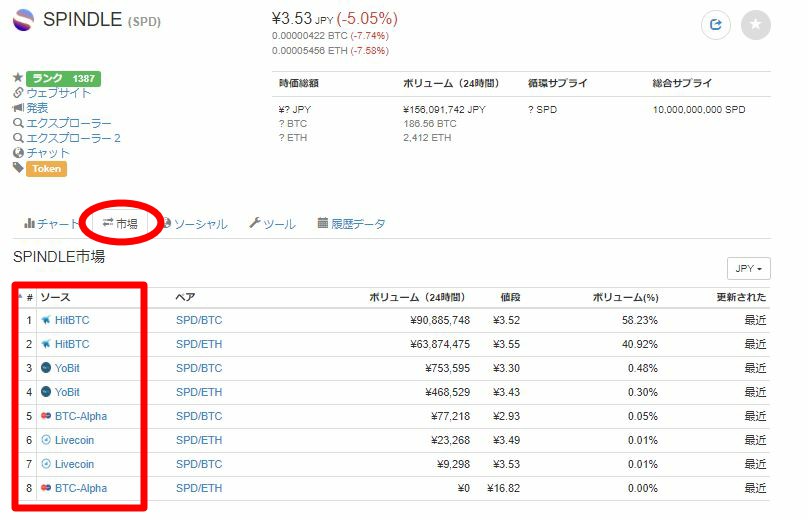
Task: Open Livecoin link in row 7
Action: (x=75, y=464)
